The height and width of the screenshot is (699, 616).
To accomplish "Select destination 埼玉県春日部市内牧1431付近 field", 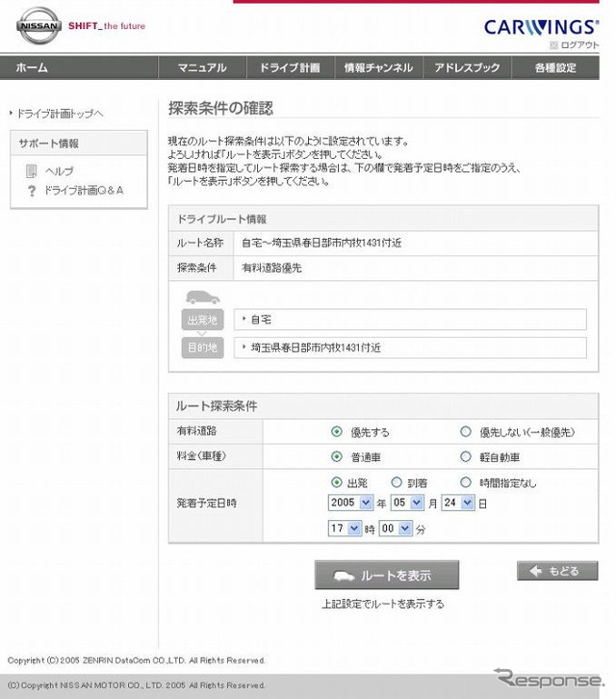I will [x=410, y=348].
